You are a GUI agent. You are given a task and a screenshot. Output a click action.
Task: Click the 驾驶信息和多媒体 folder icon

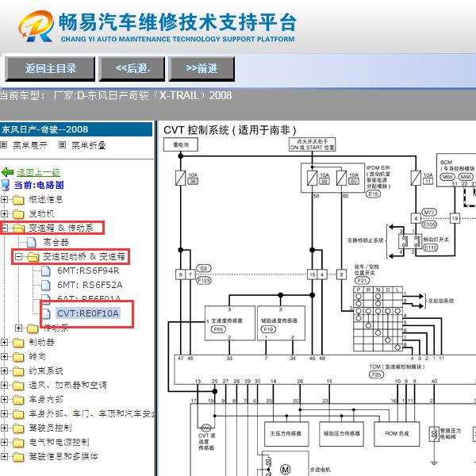(18, 457)
